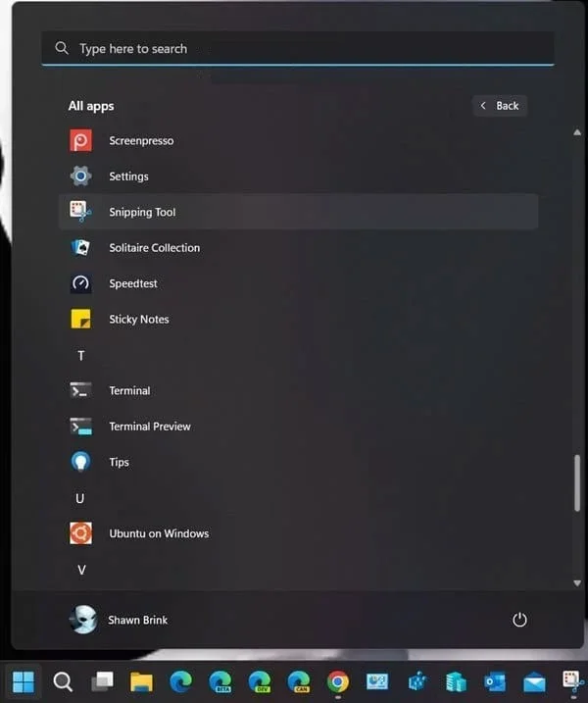Viewport: 588px width, 703px height.
Task: Open Screenpresso from the All apps list
Action: click(298, 141)
